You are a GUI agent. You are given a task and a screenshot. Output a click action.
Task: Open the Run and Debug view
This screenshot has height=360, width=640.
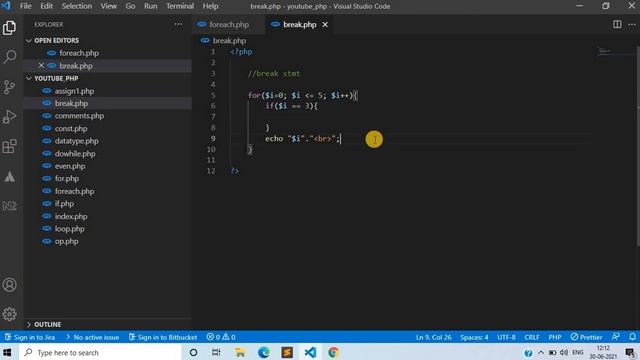[x=9, y=116]
